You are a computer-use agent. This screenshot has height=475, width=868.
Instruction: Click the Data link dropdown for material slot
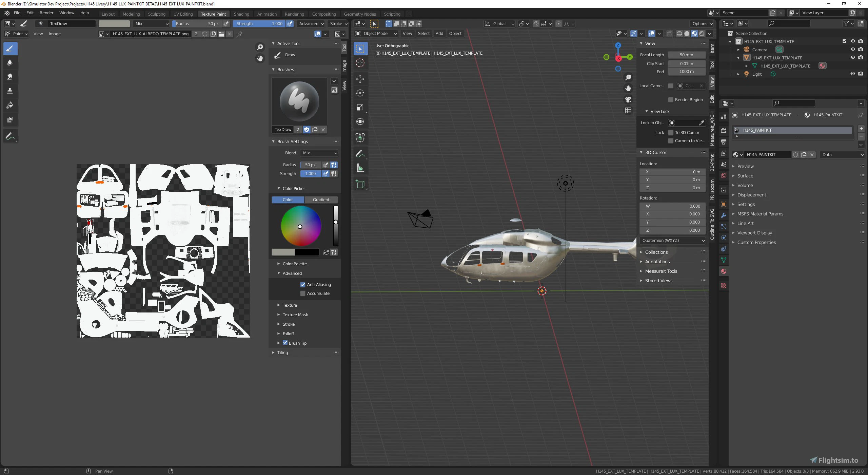coord(842,155)
